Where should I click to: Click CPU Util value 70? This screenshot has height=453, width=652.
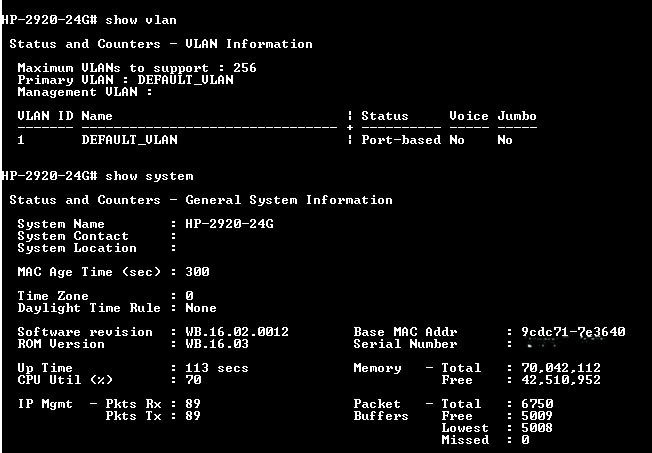coord(193,380)
